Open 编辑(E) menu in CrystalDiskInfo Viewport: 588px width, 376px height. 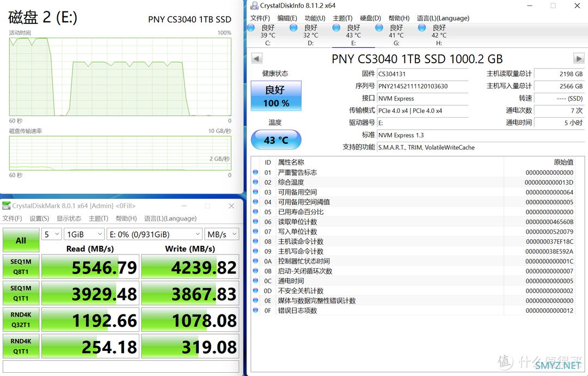pos(287,18)
